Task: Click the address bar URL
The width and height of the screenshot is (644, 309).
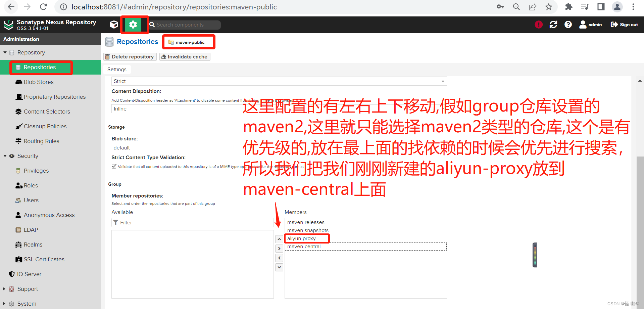Action: click(174, 7)
